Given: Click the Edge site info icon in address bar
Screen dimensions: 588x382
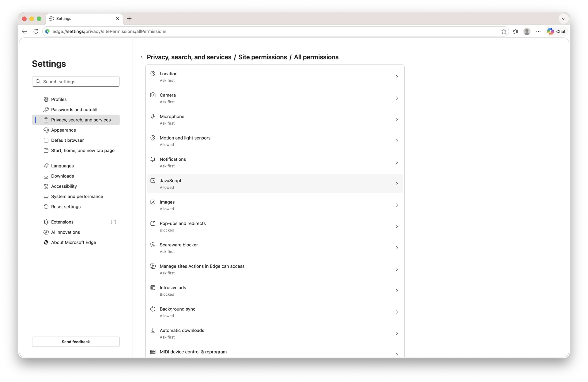Looking at the screenshot, I should [x=47, y=32].
